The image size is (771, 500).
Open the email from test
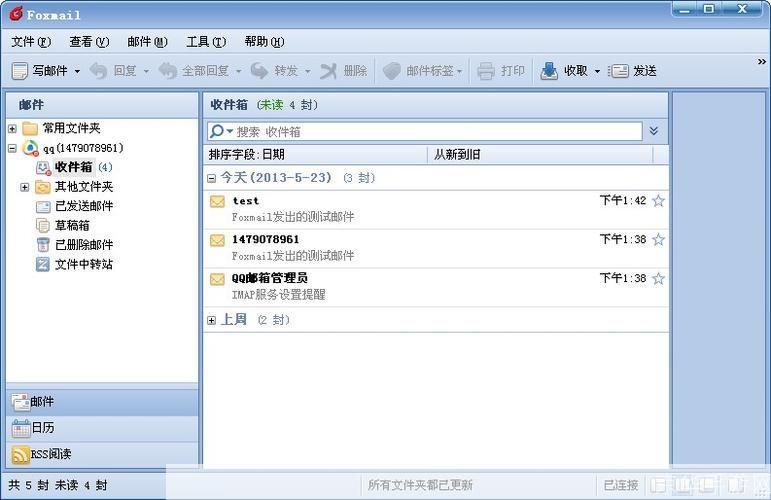(x=436, y=209)
